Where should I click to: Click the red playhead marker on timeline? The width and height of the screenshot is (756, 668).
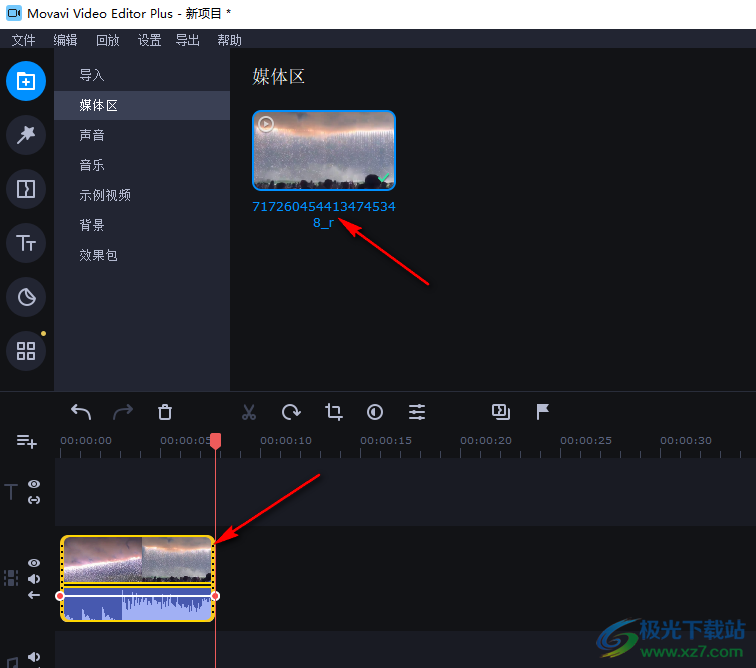(215, 441)
